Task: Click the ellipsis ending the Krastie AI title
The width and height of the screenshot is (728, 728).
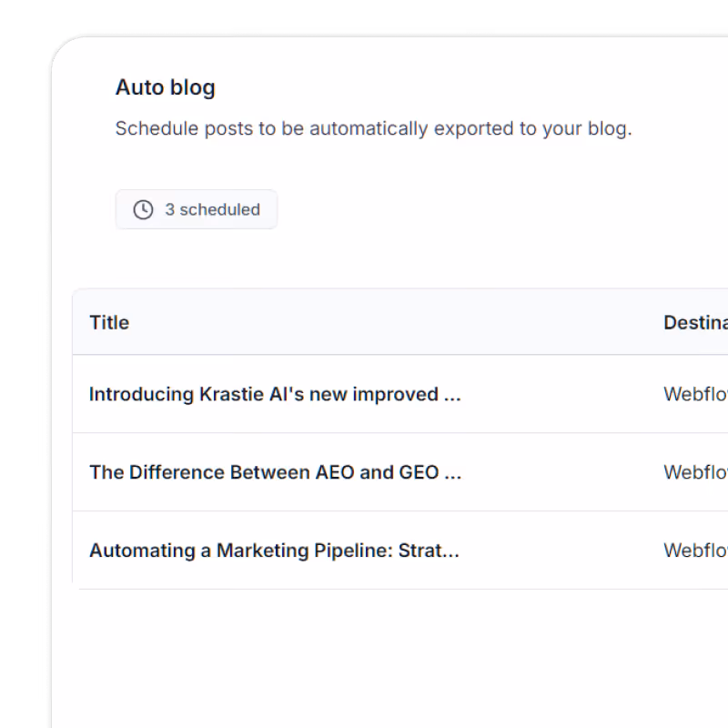Action: pos(452,396)
